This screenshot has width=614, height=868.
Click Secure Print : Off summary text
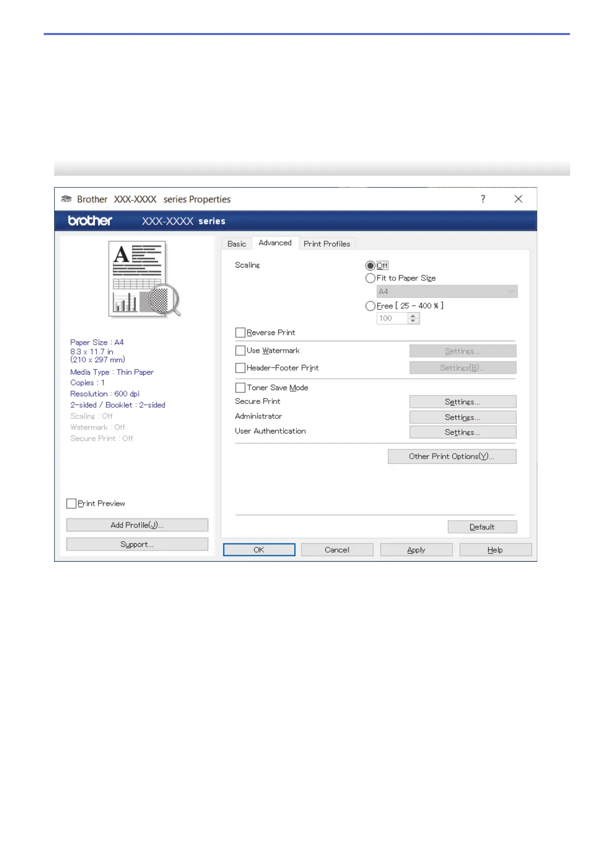click(102, 439)
